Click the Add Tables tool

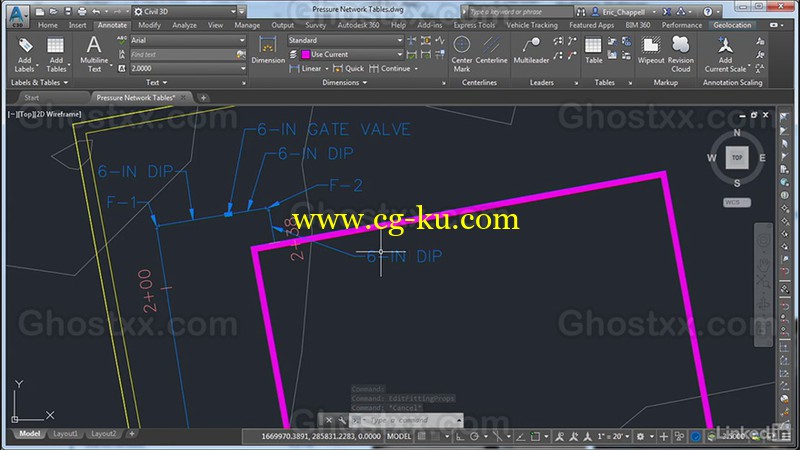click(56, 55)
